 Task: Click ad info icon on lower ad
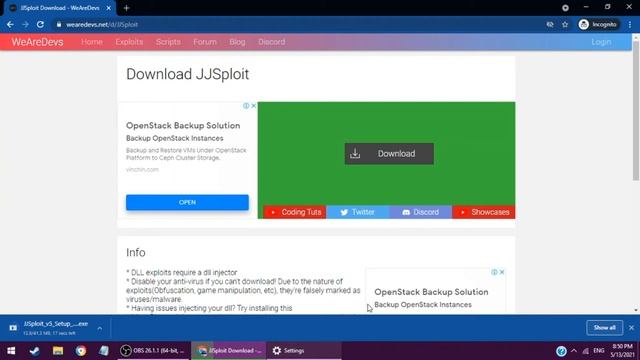point(494,272)
